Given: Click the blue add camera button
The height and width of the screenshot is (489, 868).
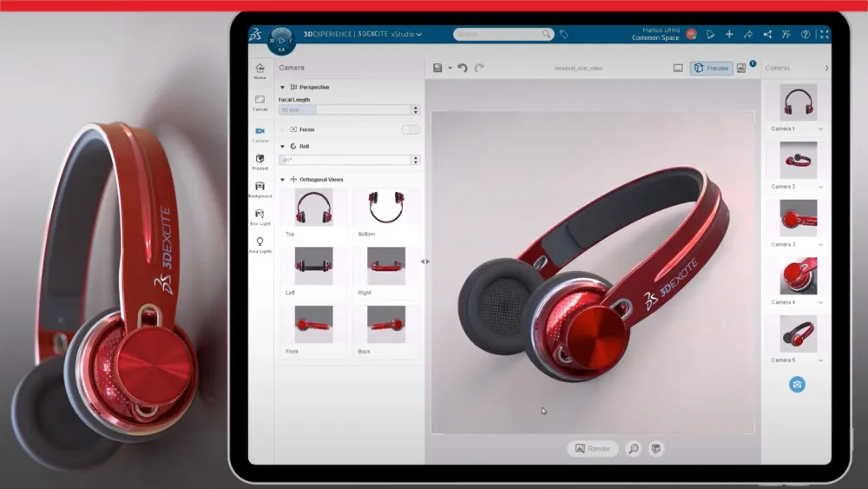Looking at the screenshot, I should tap(796, 384).
